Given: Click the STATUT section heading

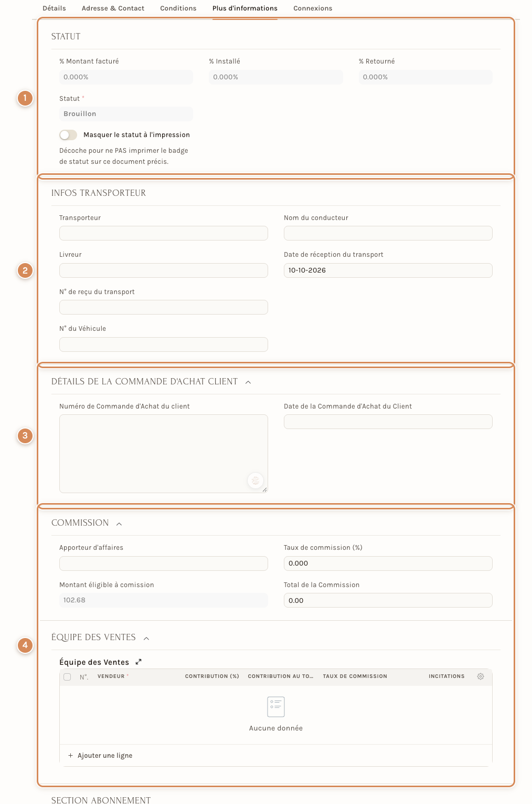Looking at the screenshot, I should (x=66, y=37).
